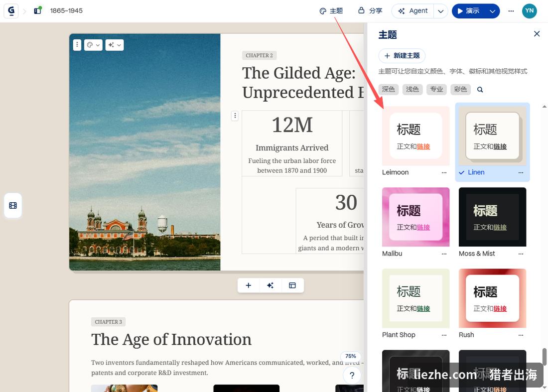The height and width of the screenshot is (392, 548).
Task: Add a blank card with plus button
Action: point(248,285)
